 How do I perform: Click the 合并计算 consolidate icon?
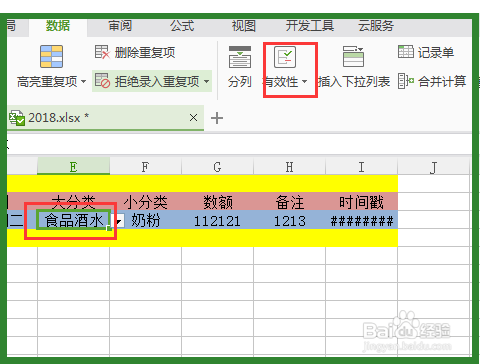pos(406,81)
